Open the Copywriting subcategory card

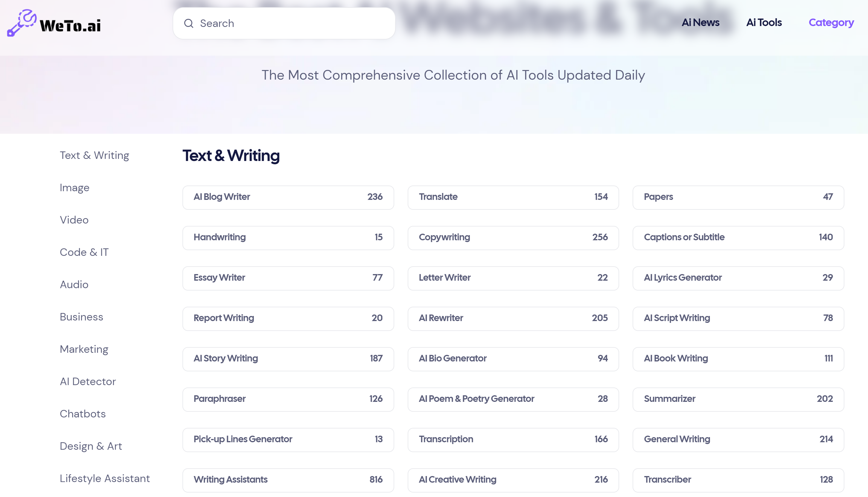(513, 237)
